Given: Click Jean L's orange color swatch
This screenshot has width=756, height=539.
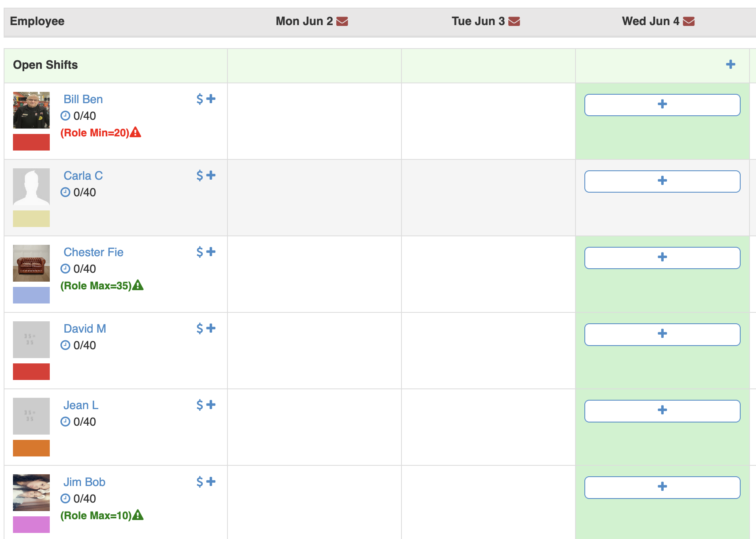Looking at the screenshot, I should [x=31, y=448].
